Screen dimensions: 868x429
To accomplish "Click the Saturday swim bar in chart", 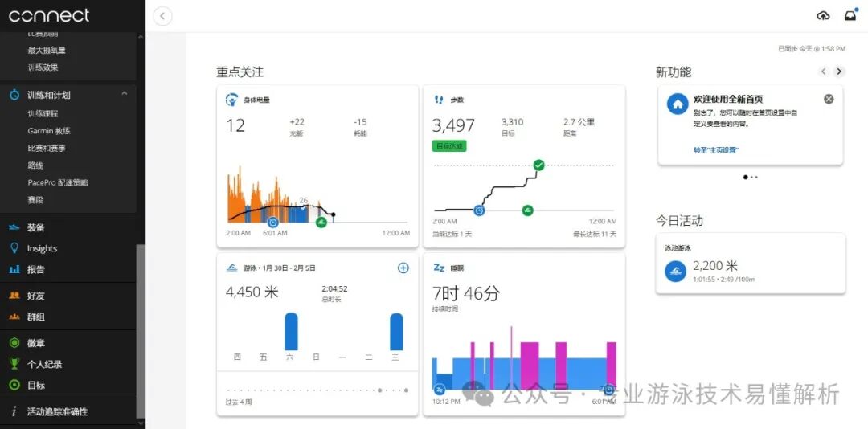I will click(291, 331).
